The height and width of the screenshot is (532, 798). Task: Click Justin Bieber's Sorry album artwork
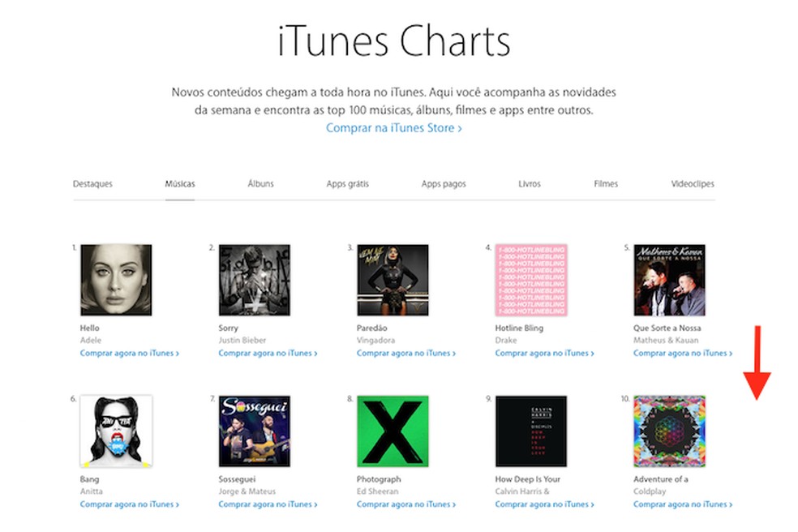tap(254, 280)
